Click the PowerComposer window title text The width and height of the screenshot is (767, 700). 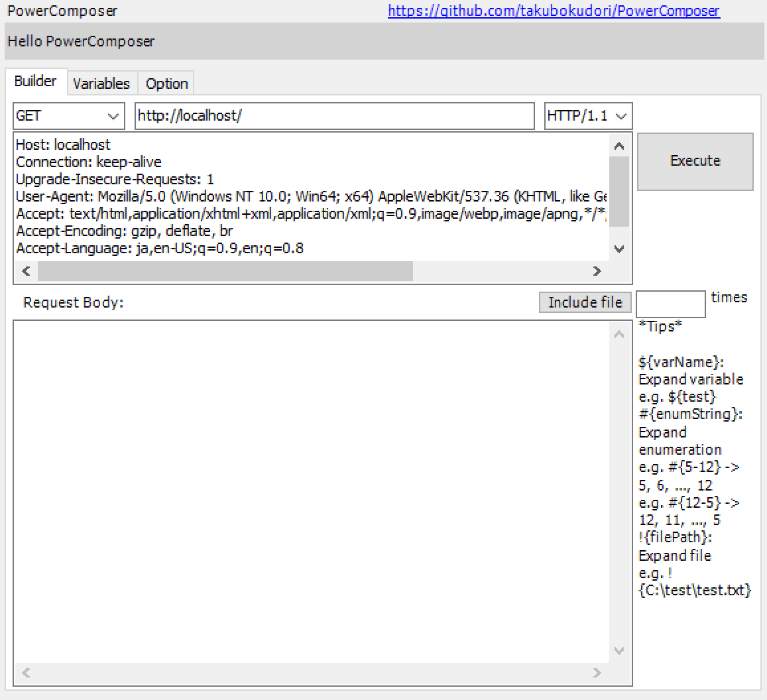click(62, 11)
